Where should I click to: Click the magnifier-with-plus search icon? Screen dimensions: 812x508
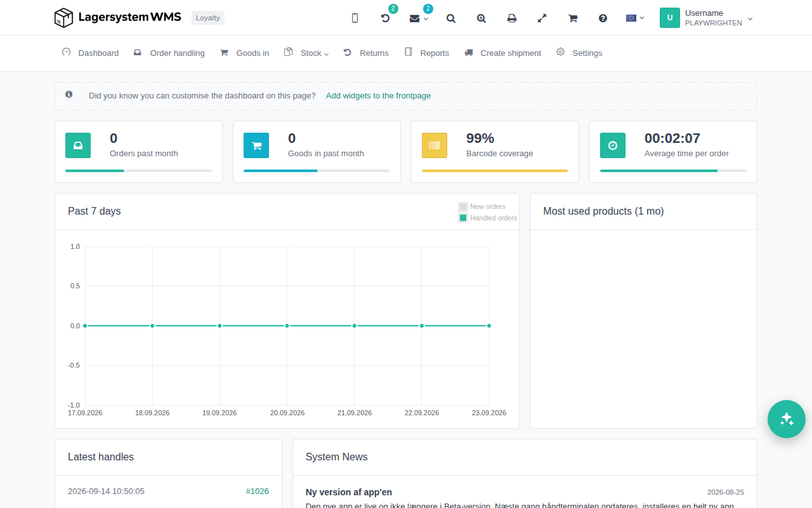[481, 18]
